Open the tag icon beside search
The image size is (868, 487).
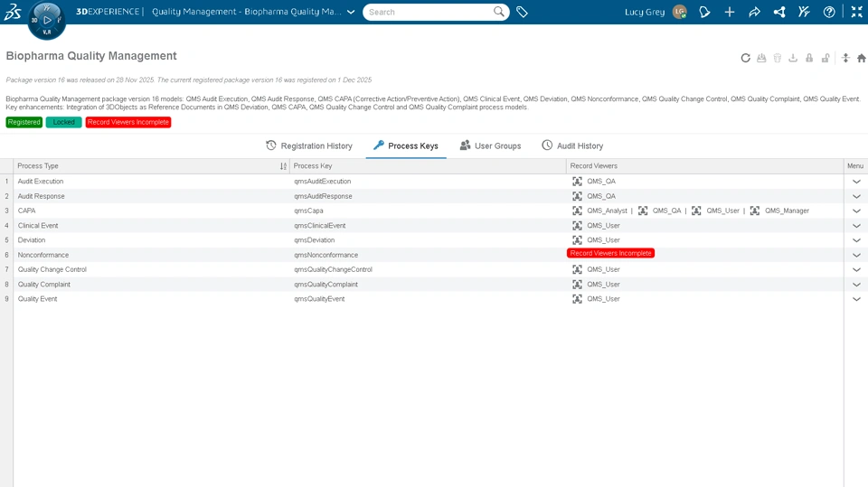pos(522,12)
